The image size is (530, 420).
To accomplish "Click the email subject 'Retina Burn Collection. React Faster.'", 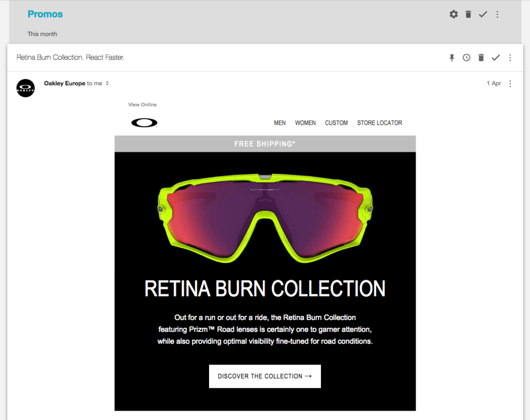I will click(70, 57).
